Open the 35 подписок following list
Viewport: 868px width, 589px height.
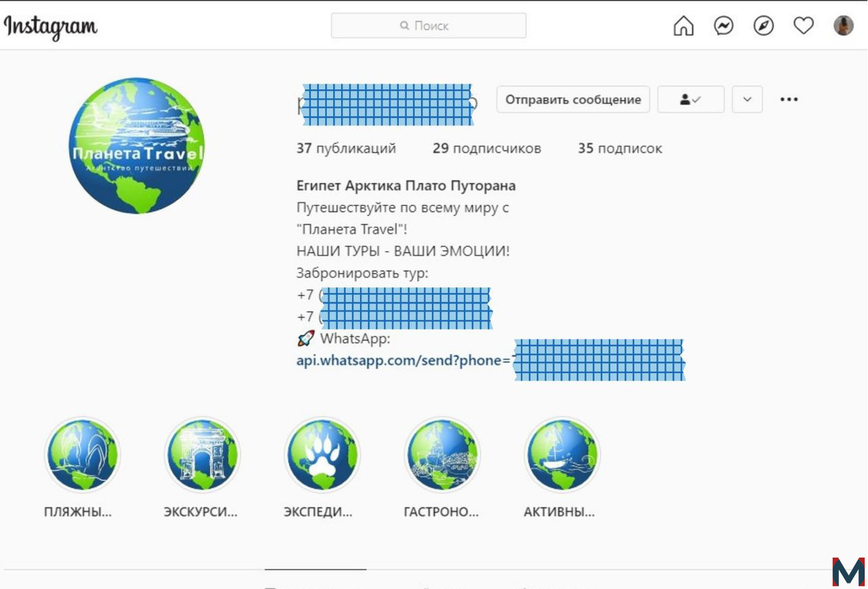point(620,148)
